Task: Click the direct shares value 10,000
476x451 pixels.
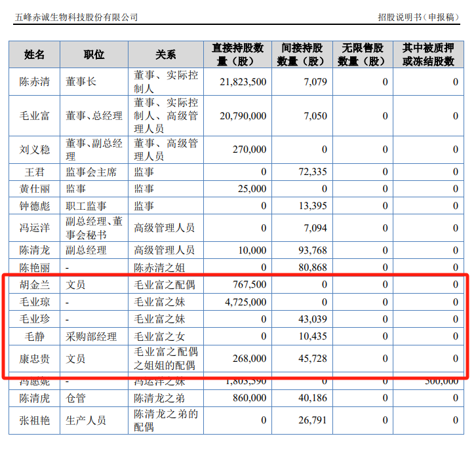Action: tap(252, 250)
